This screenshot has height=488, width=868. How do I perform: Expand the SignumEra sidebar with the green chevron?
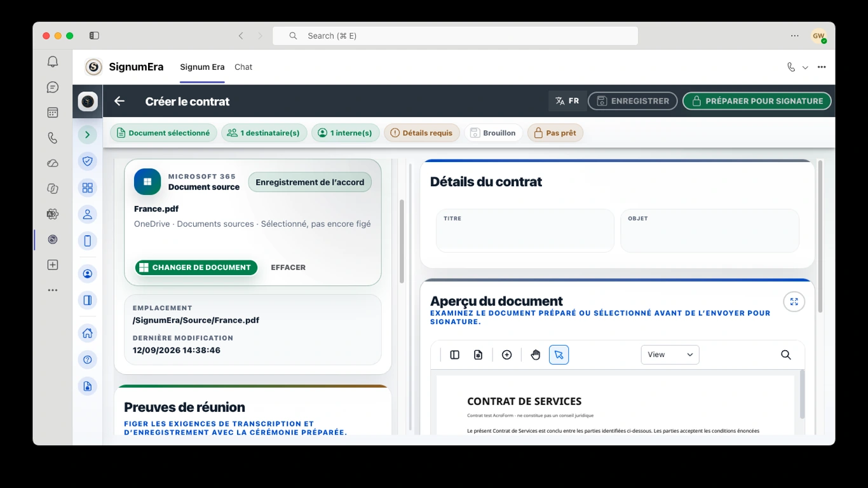(88, 134)
